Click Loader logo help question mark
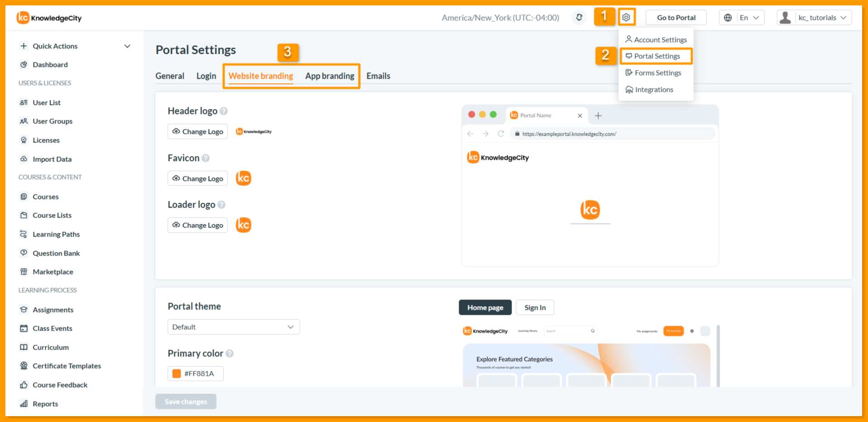868x422 pixels. [x=221, y=205]
